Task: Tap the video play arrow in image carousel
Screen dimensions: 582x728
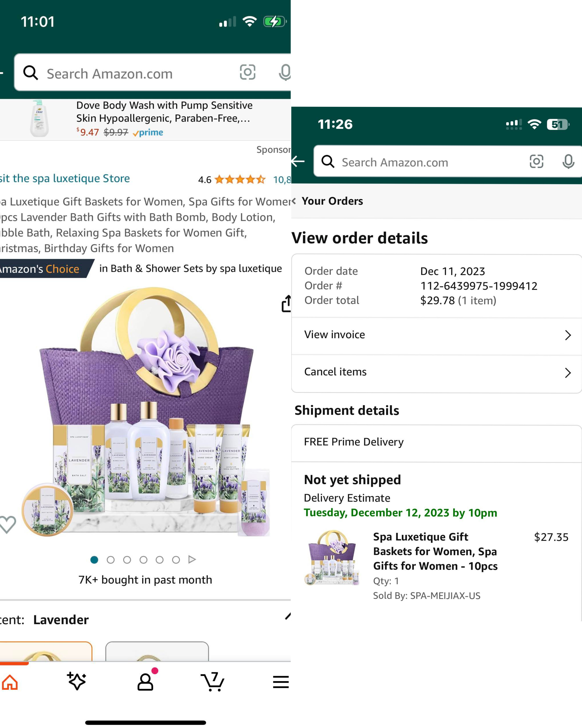Action: (x=192, y=560)
